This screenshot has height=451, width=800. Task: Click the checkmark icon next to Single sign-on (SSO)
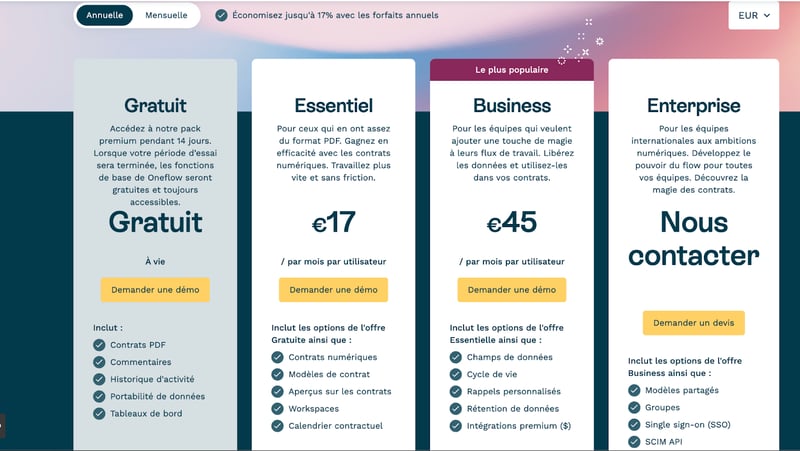pyautogui.click(x=634, y=424)
